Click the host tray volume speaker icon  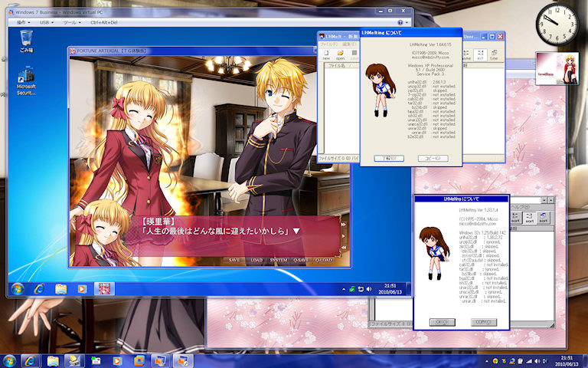[x=538, y=361]
